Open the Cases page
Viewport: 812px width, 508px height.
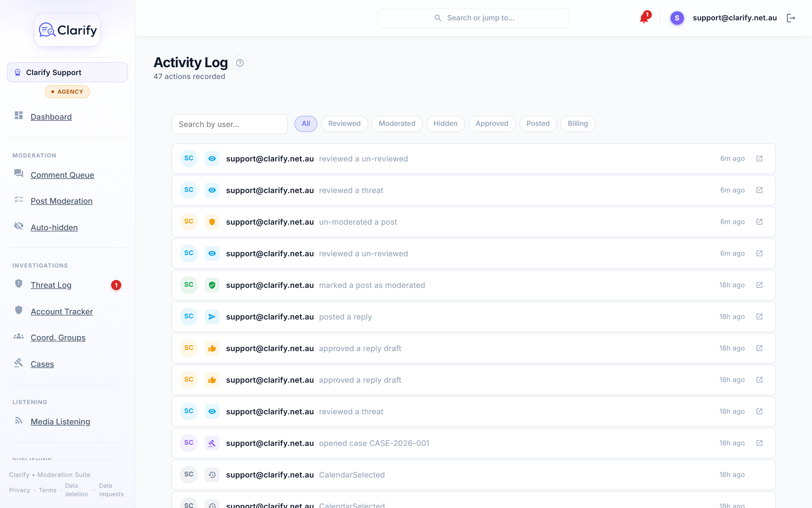(x=42, y=364)
